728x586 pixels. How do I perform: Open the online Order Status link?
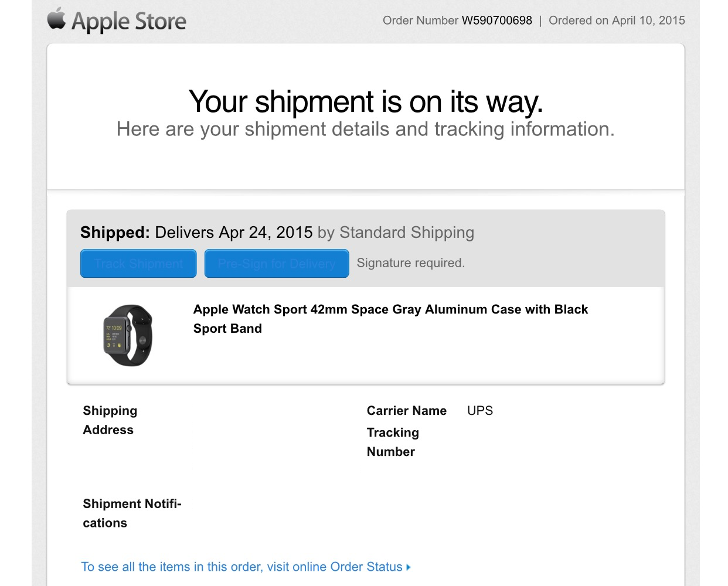coord(241,567)
